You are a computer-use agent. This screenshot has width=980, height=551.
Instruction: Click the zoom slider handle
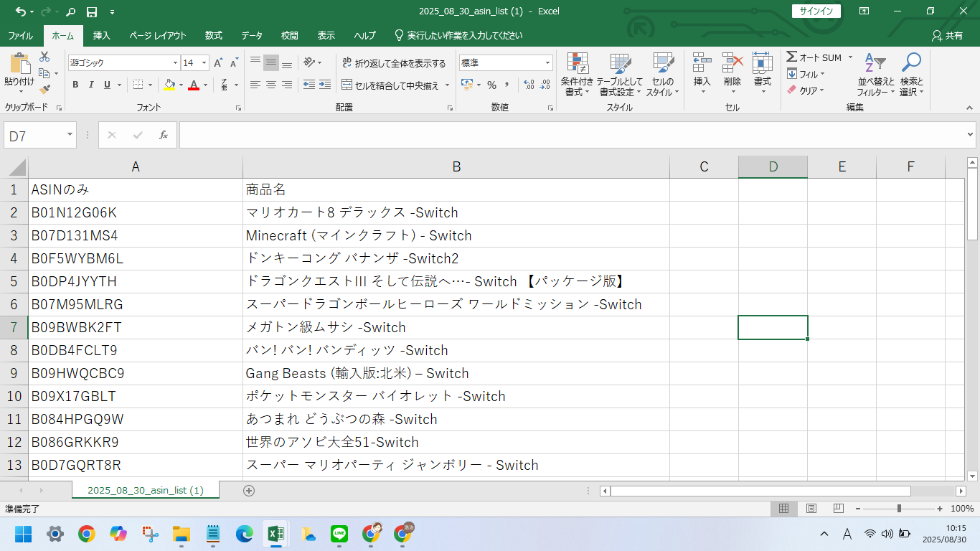click(x=899, y=509)
